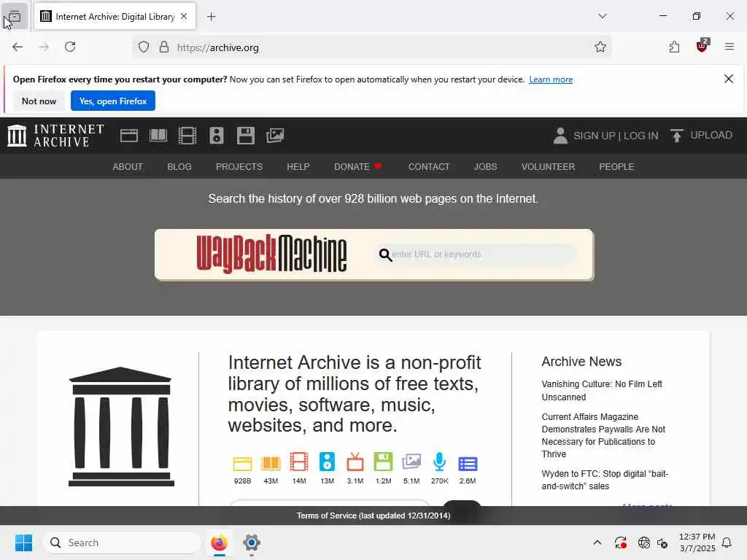
Task: Open the DONATE menu item
Action: (357, 167)
